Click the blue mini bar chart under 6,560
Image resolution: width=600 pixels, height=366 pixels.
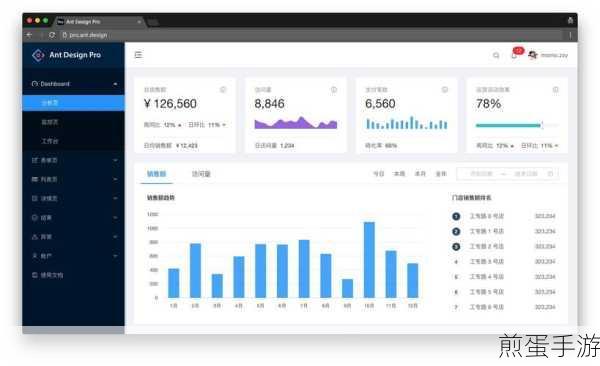pyautogui.click(x=406, y=123)
